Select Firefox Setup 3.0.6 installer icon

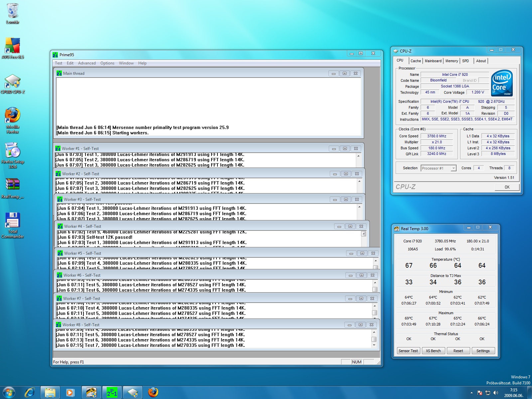[x=12, y=155]
